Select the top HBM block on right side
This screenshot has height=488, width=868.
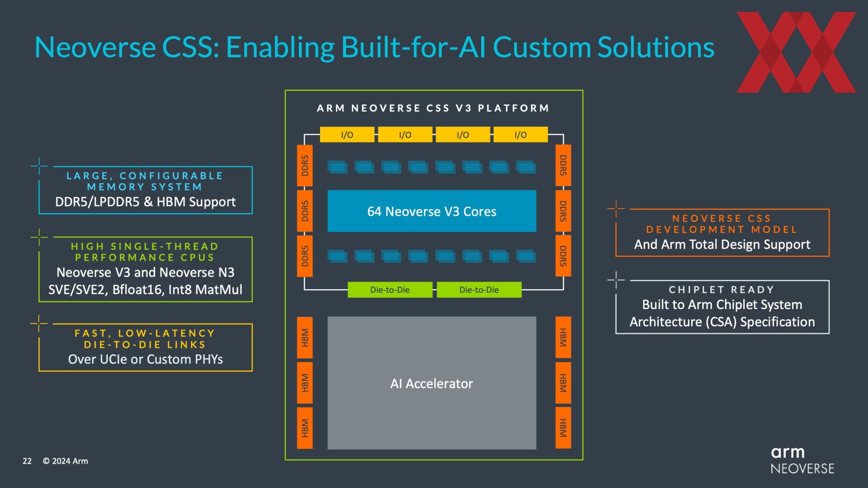click(563, 338)
